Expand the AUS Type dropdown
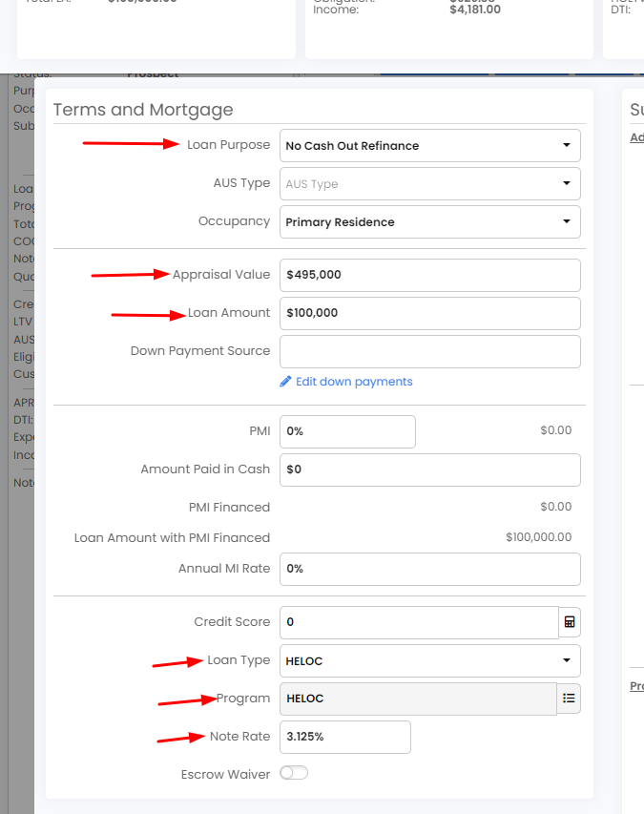644x814 pixels. [x=429, y=184]
